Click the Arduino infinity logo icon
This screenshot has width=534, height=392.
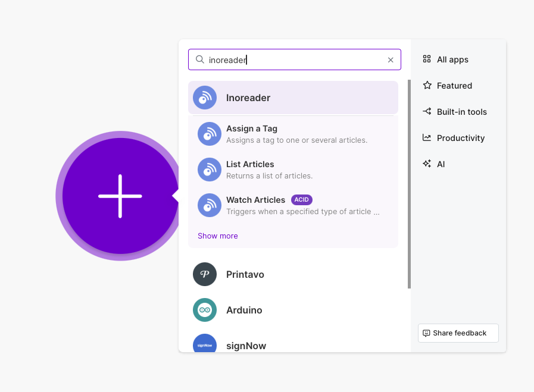[x=205, y=310]
